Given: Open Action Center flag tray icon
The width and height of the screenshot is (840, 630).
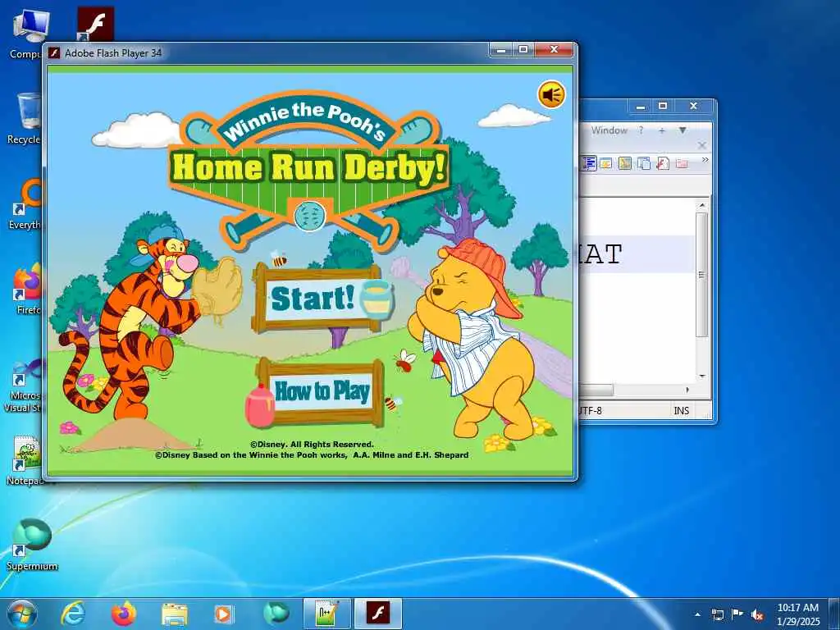Looking at the screenshot, I should [x=737, y=614].
